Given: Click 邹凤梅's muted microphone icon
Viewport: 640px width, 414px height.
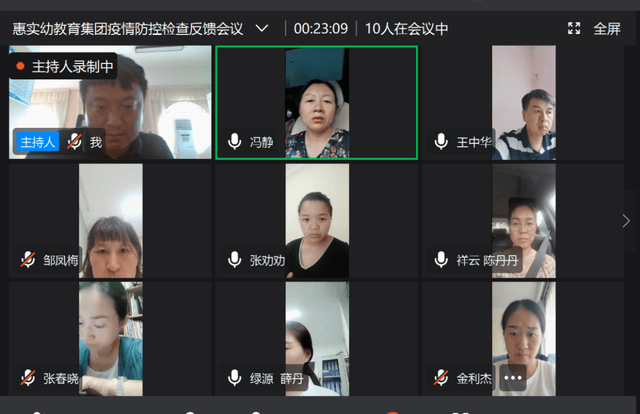Looking at the screenshot, I should (28, 260).
